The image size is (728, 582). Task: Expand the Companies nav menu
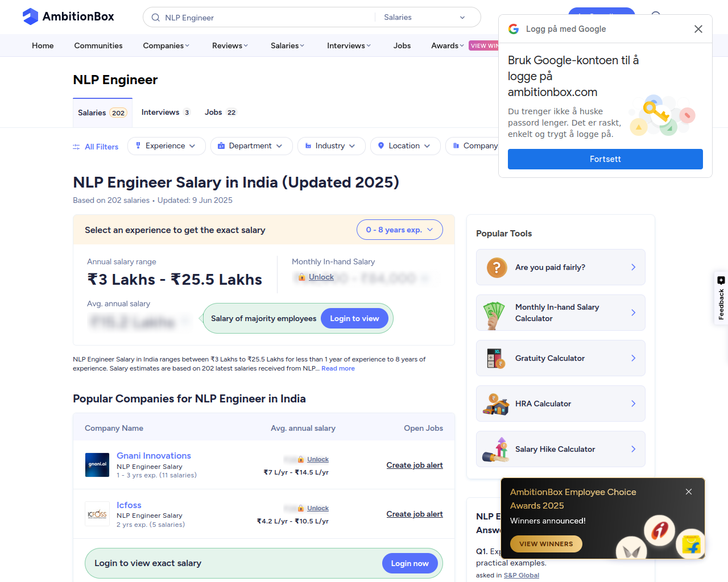tap(166, 45)
